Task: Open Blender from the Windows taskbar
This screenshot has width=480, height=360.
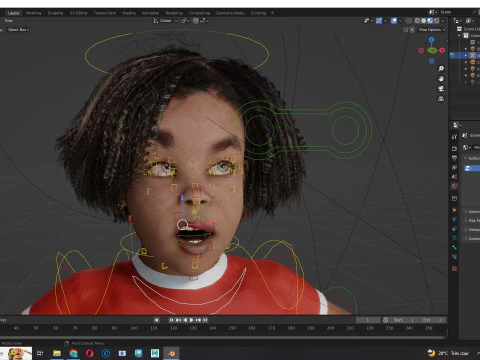Action: (171, 353)
